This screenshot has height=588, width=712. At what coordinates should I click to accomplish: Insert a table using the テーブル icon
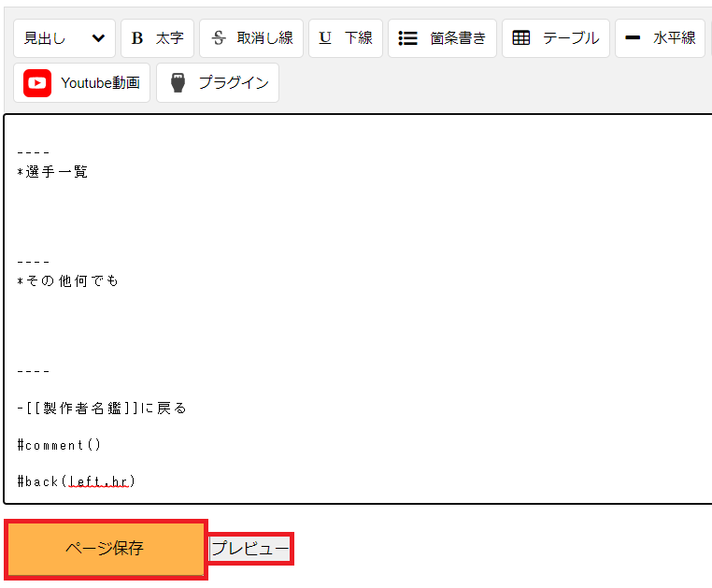[x=555, y=38]
